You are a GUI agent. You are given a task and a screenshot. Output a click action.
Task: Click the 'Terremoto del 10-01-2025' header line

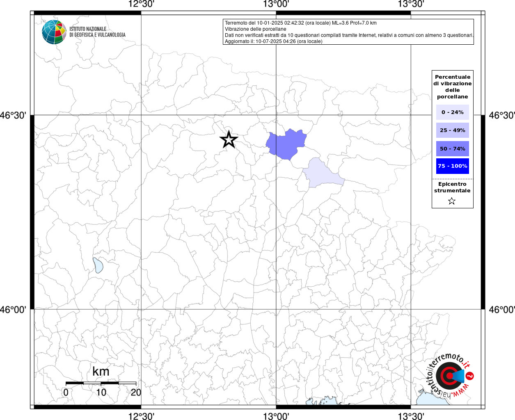[301, 23]
